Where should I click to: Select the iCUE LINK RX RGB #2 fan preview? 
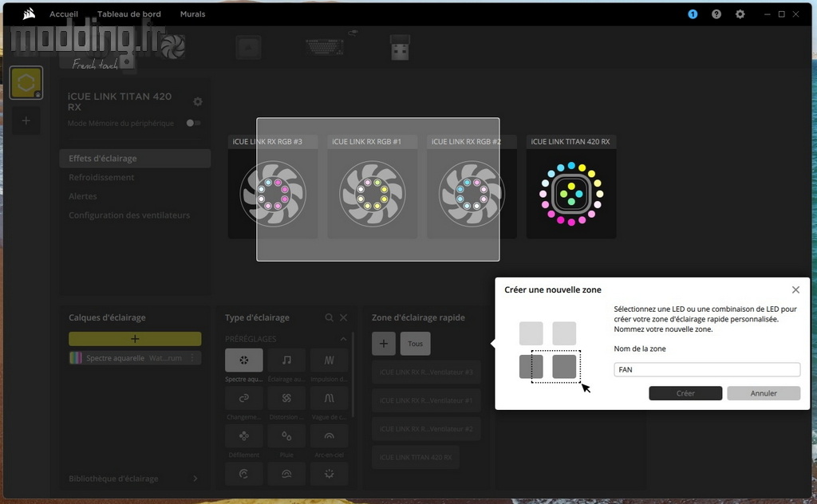(472, 187)
